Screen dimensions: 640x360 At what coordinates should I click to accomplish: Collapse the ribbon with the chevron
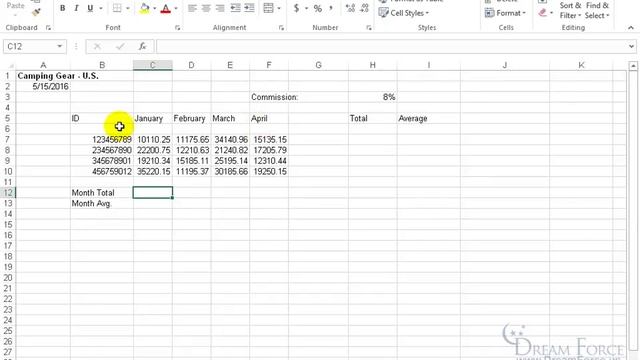[631, 28]
